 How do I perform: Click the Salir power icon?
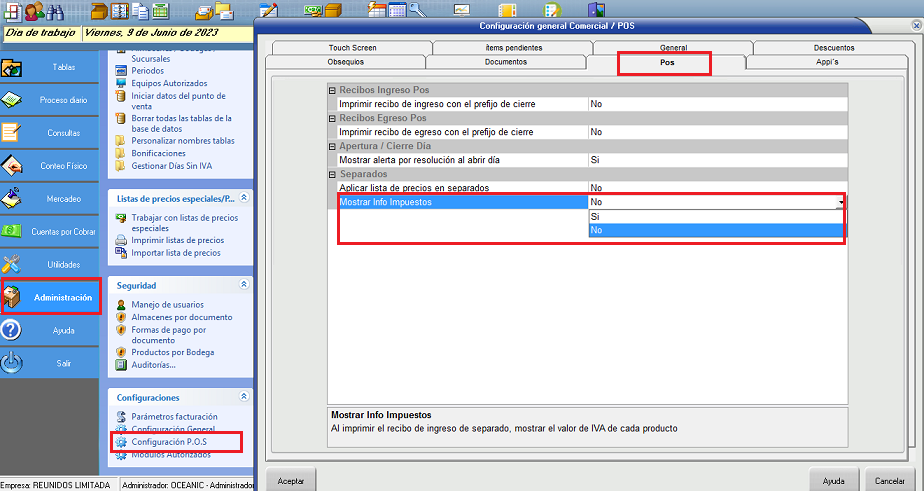[x=12, y=363]
